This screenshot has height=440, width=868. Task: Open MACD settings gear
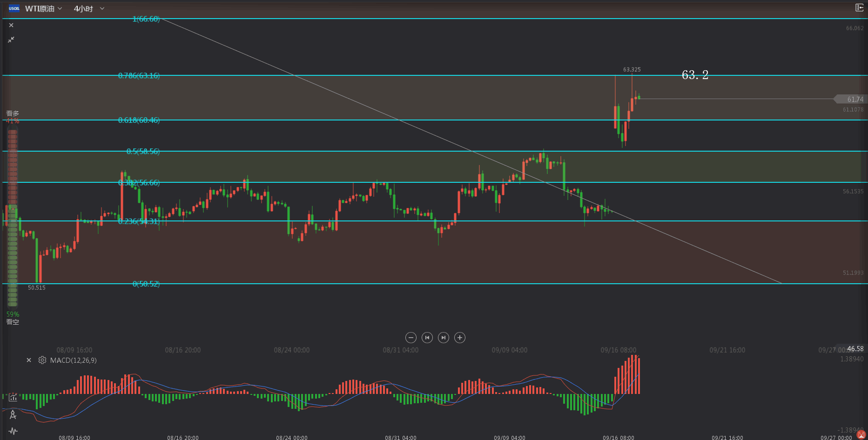[x=42, y=360]
